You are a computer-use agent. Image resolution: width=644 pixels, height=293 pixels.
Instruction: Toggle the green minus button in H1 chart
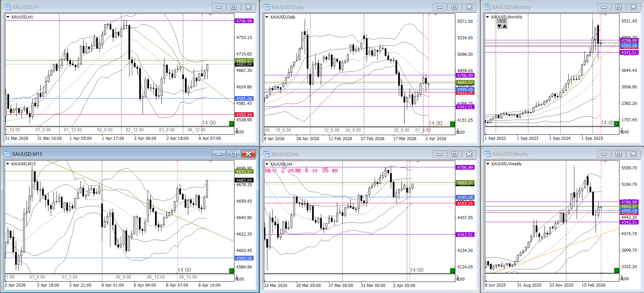tap(231, 124)
